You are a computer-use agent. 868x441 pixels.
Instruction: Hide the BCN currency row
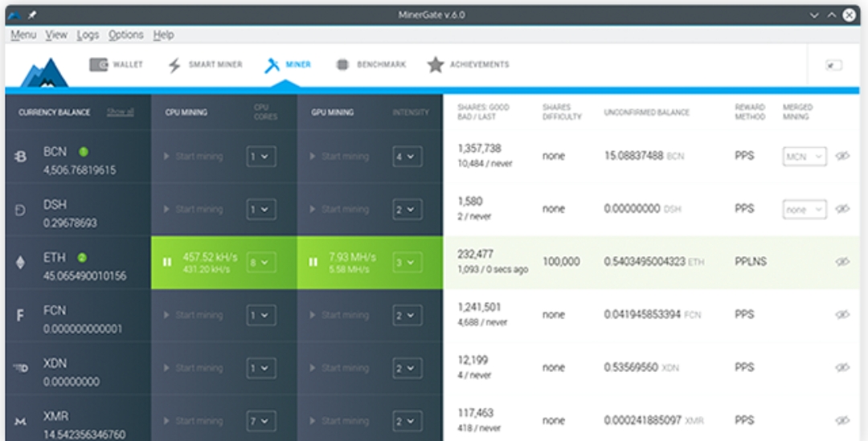[842, 157]
